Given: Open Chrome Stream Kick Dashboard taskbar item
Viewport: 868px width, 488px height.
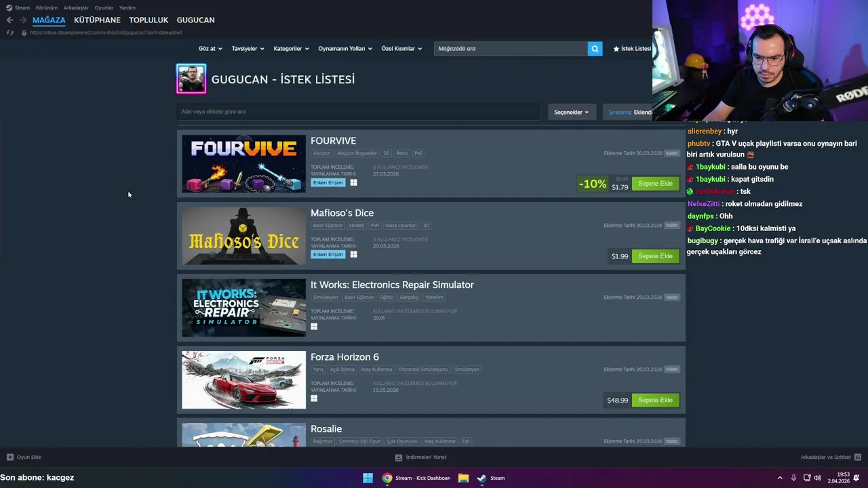Looking at the screenshot, I should click(x=416, y=478).
